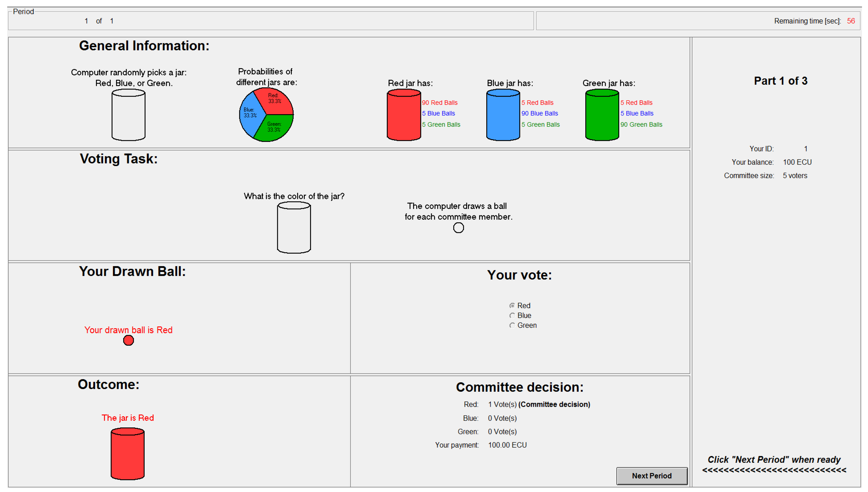868x492 pixels.
Task: Click the empty jar under 'Computer randomly picks a jar'
Action: (x=128, y=115)
